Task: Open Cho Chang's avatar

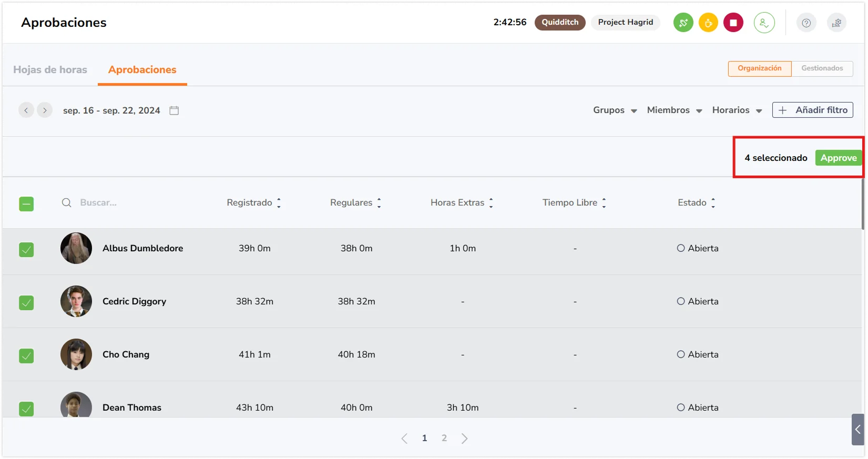Action: click(x=76, y=354)
